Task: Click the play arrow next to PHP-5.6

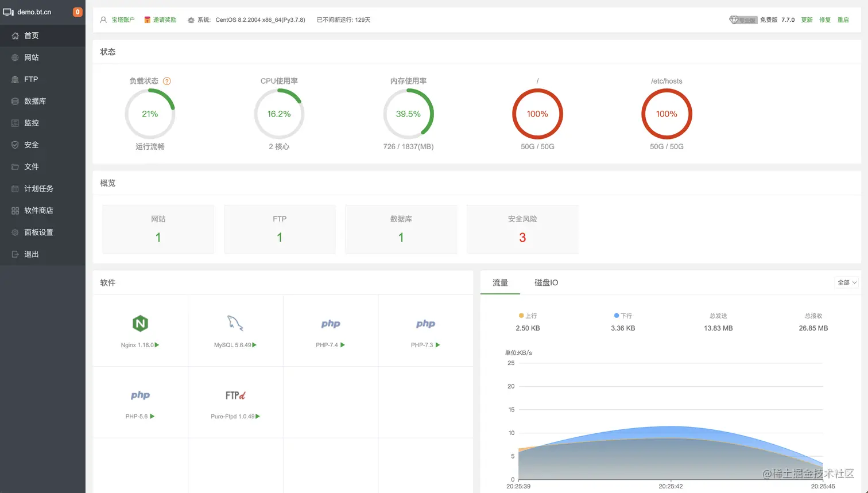Action: 152,416
